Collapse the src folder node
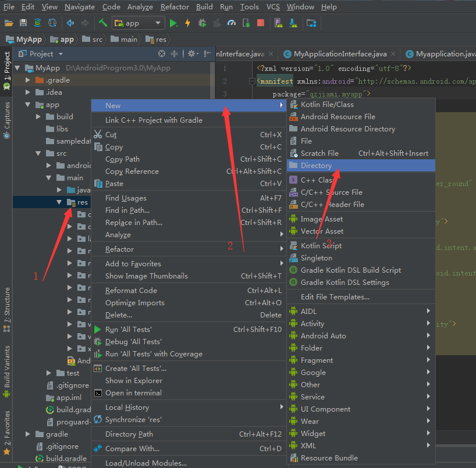This screenshot has width=476, height=468. [38, 153]
